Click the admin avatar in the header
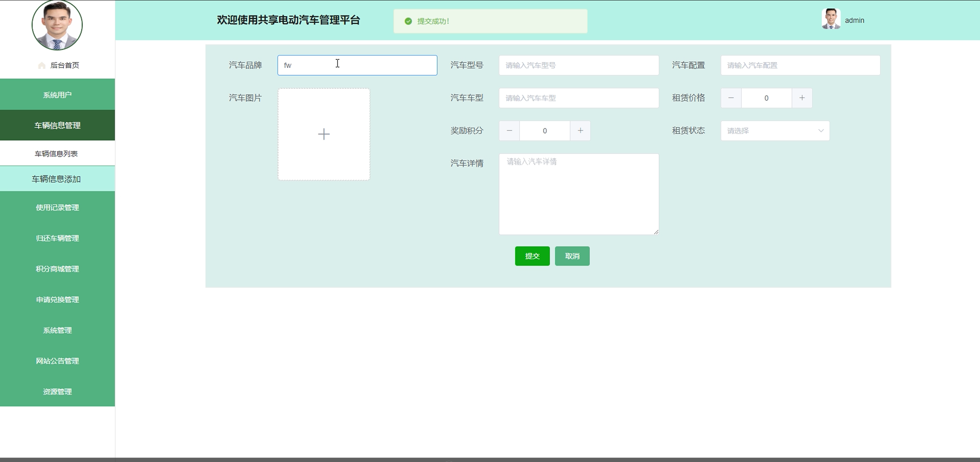 pos(831,19)
